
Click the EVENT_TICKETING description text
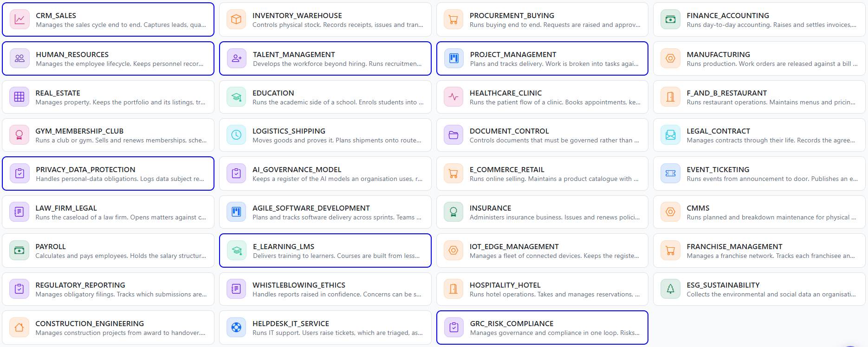(x=772, y=179)
